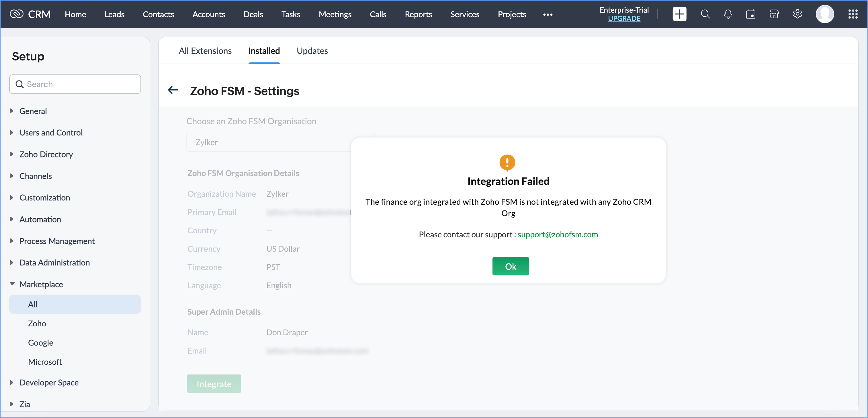The width and height of the screenshot is (868, 418).
Task: Click the back arrow beside Zoho FSM Settings
Action: click(x=173, y=90)
